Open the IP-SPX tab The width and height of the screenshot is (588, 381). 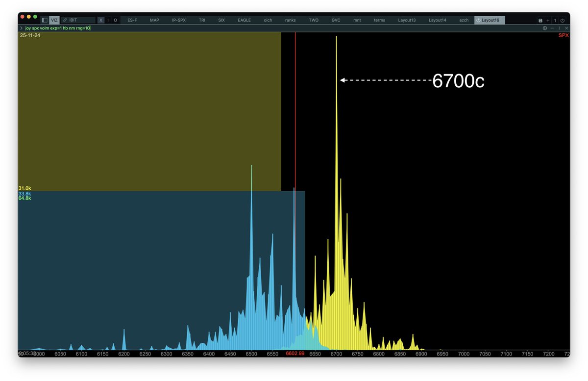[178, 20]
